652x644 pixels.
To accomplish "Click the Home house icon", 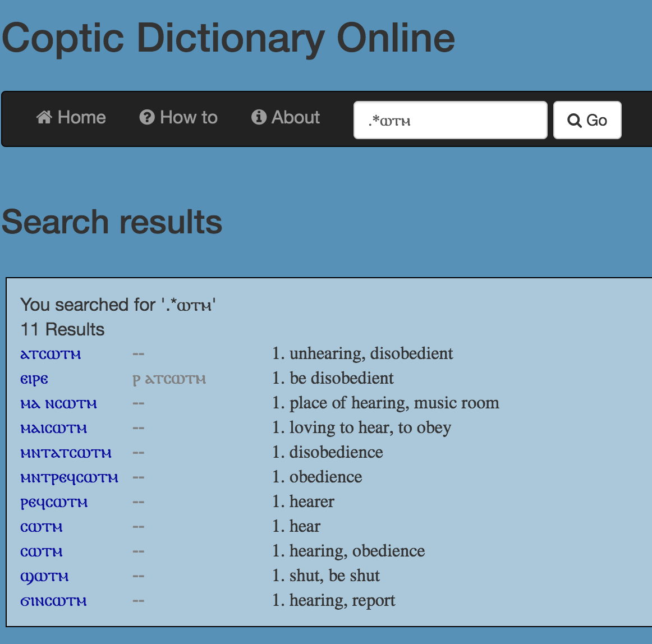I will coord(44,117).
